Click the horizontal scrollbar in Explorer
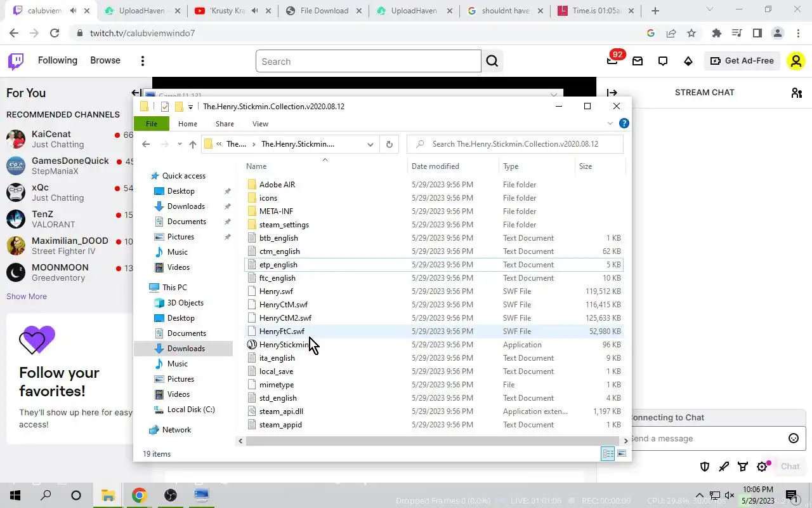Image resolution: width=812 pixels, height=508 pixels. (x=431, y=441)
